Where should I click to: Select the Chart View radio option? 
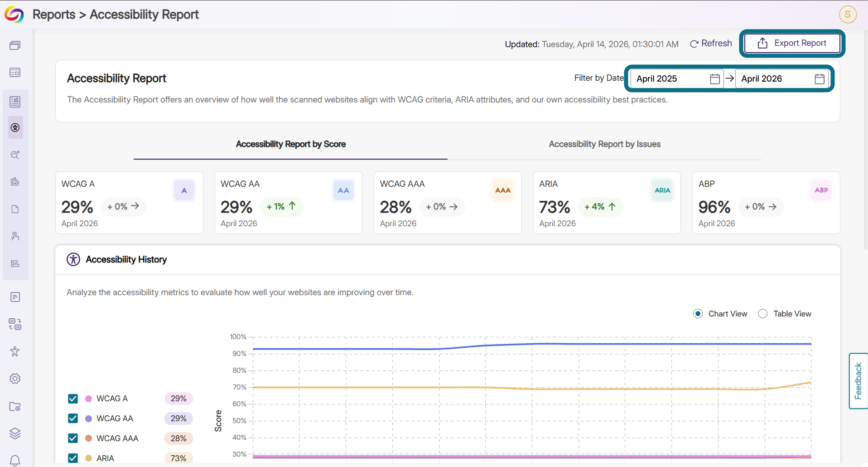[x=698, y=314]
